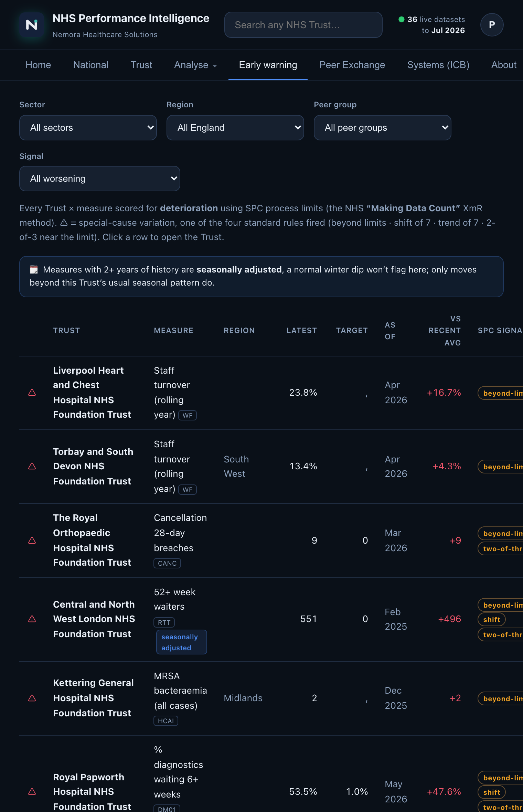523x812 pixels.
Task: Open Systems (ICB) tab
Action: click(438, 65)
